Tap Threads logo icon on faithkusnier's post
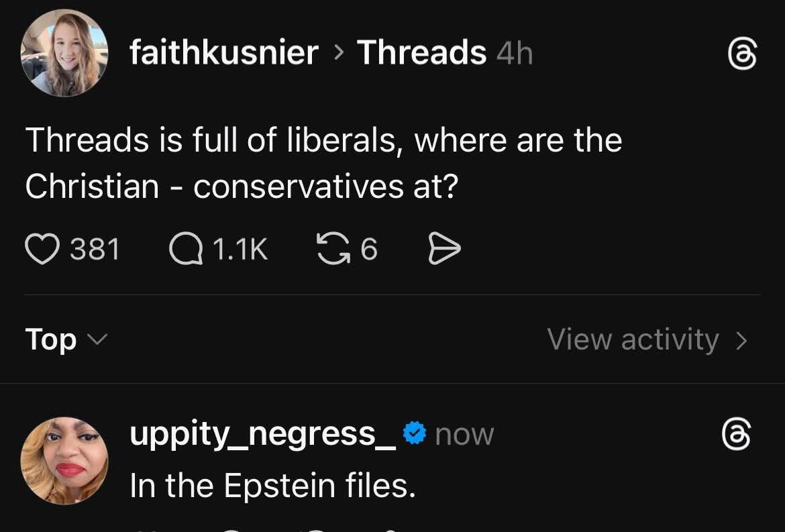 743,54
